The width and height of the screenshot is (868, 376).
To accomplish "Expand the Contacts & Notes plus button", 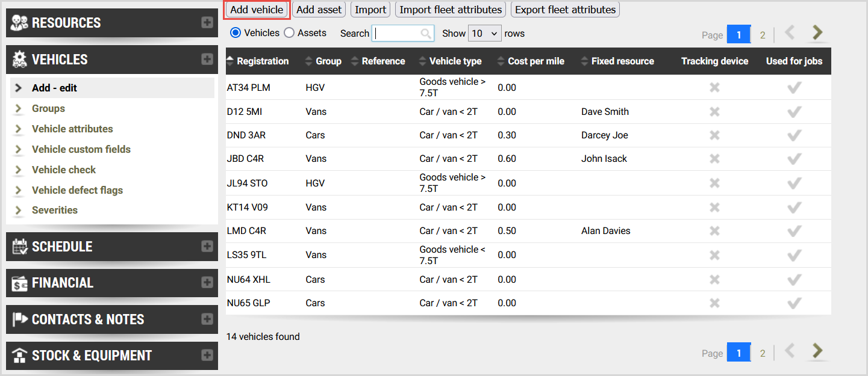I will [207, 319].
